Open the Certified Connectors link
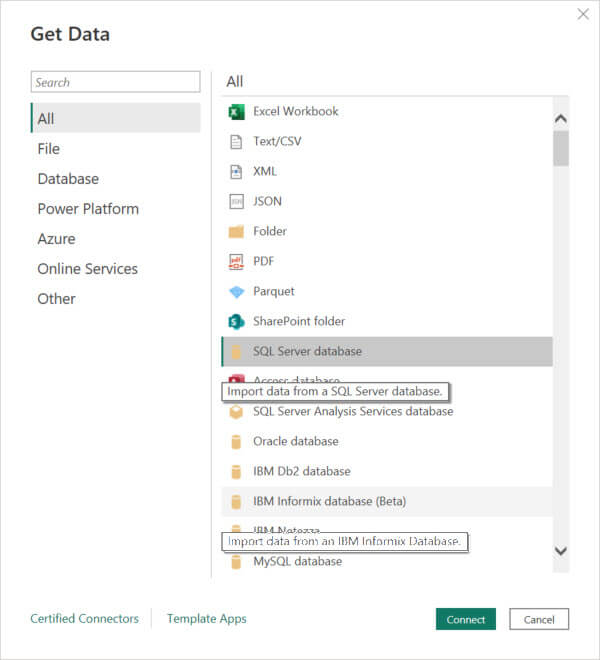600x660 pixels. pos(85,619)
